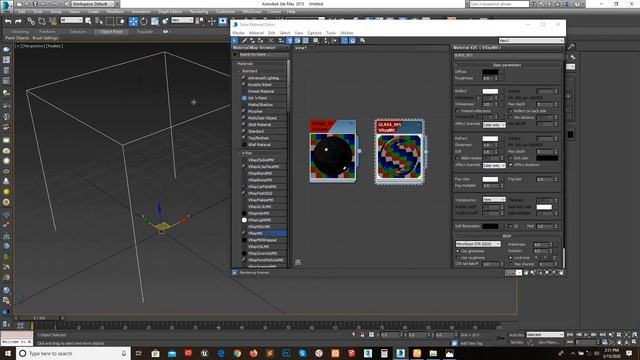Screen dimensions: 640x360
Task: Click the Select tool arrow in material editor toolbar
Action: (x=235, y=40)
